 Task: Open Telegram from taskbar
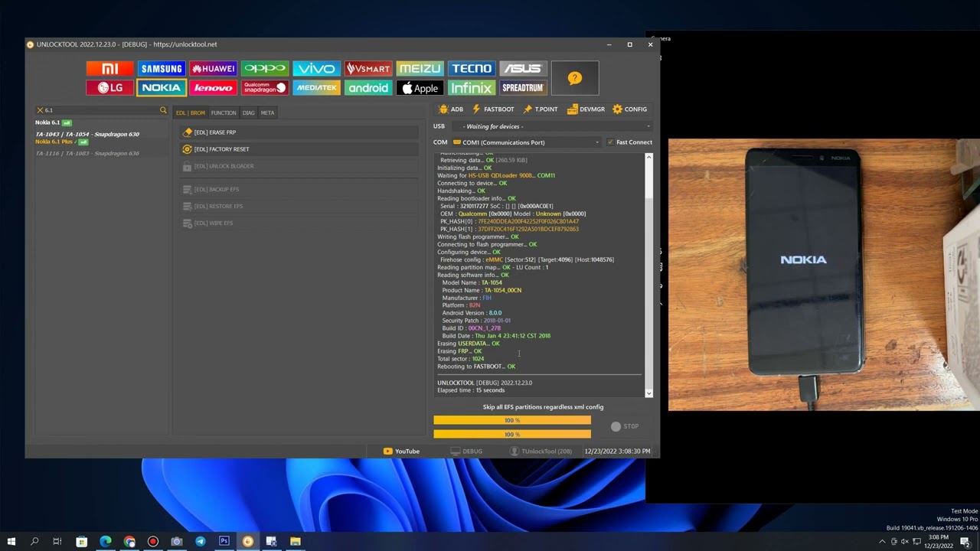click(201, 541)
